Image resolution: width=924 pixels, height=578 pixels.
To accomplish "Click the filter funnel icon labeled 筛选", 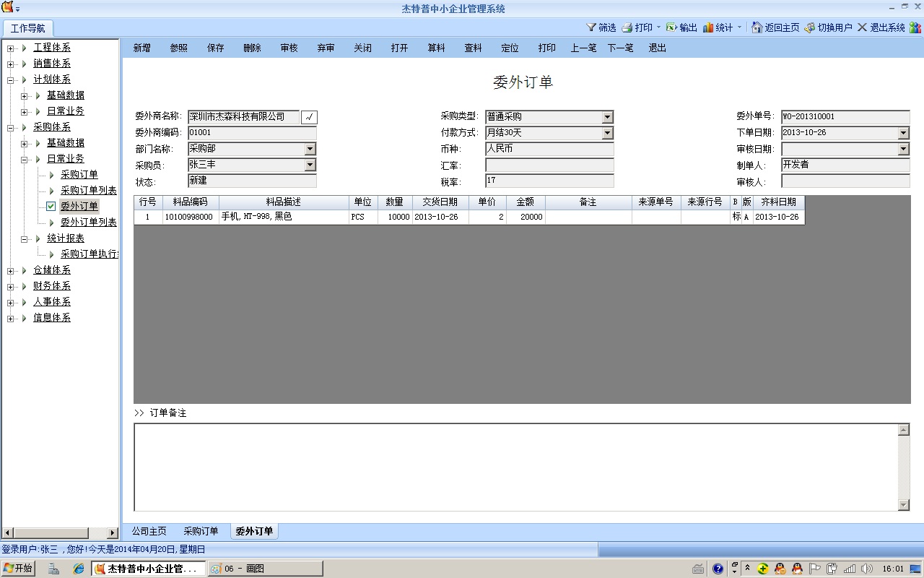I will [591, 27].
